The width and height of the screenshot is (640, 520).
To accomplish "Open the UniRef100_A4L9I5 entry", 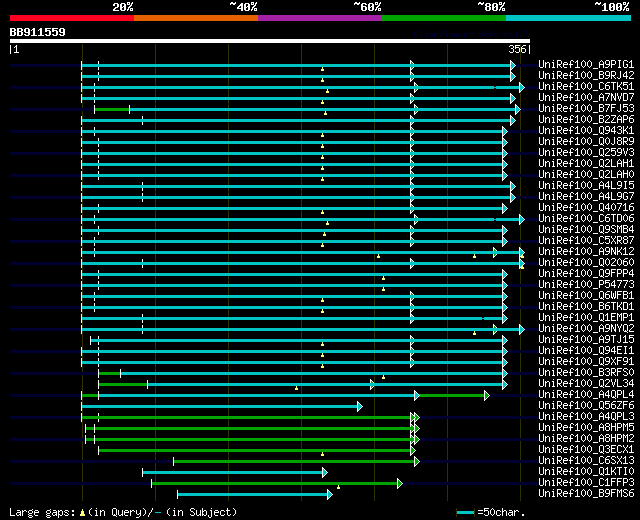I will [586, 186].
